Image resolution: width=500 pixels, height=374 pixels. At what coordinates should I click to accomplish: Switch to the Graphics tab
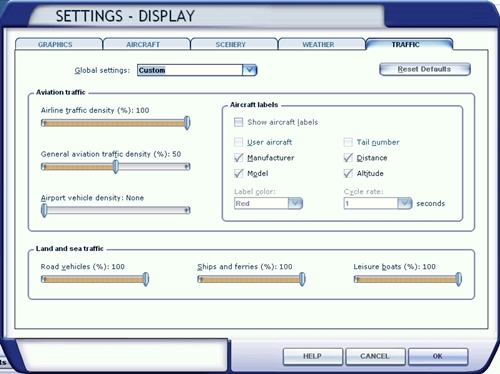[59, 44]
